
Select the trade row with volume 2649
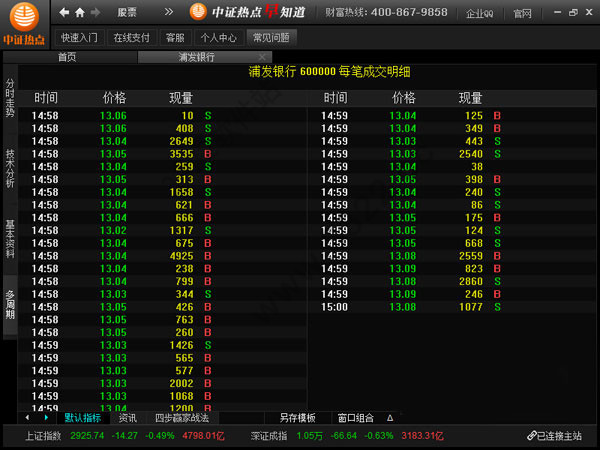tap(162, 141)
